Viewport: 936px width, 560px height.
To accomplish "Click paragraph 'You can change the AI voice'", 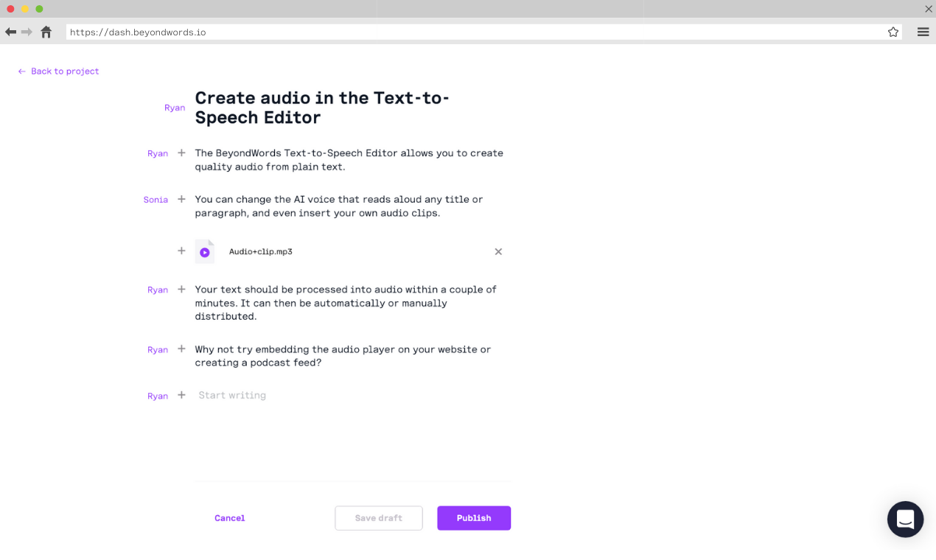I will 339,206.
